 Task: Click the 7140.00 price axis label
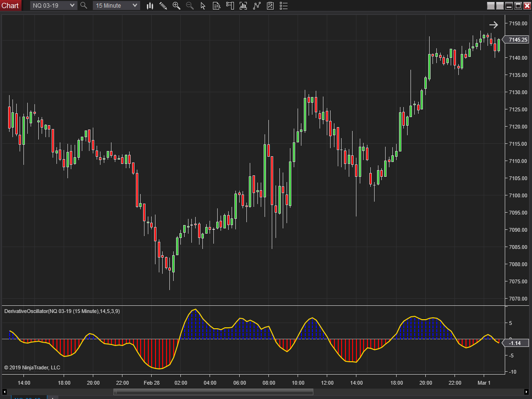pos(518,58)
